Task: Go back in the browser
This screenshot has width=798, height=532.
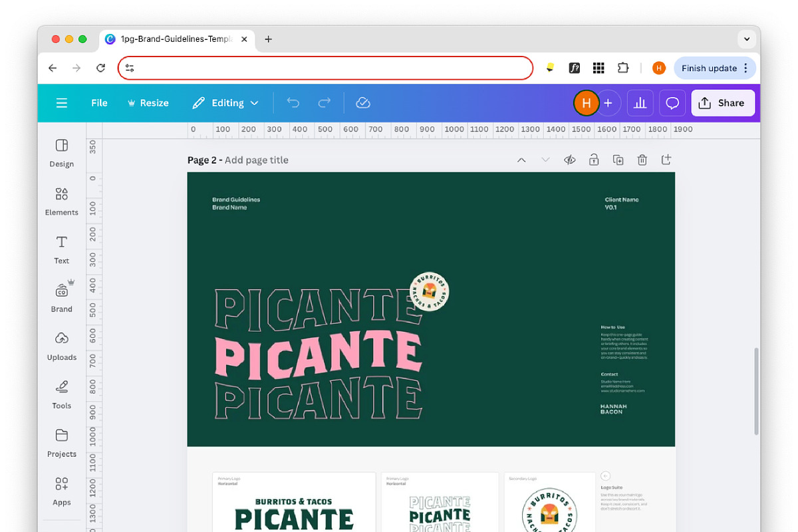Action: (53, 68)
